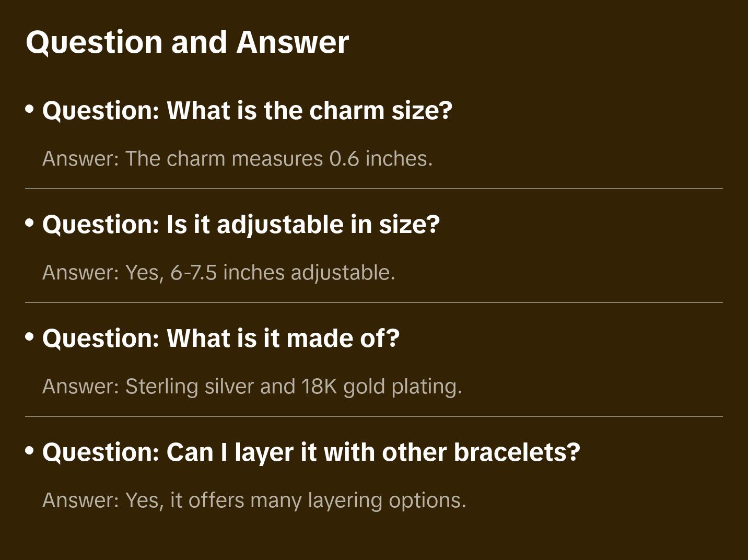This screenshot has width=748, height=560.
Task: Select the layering with other bracelets question
Action: (311, 452)
